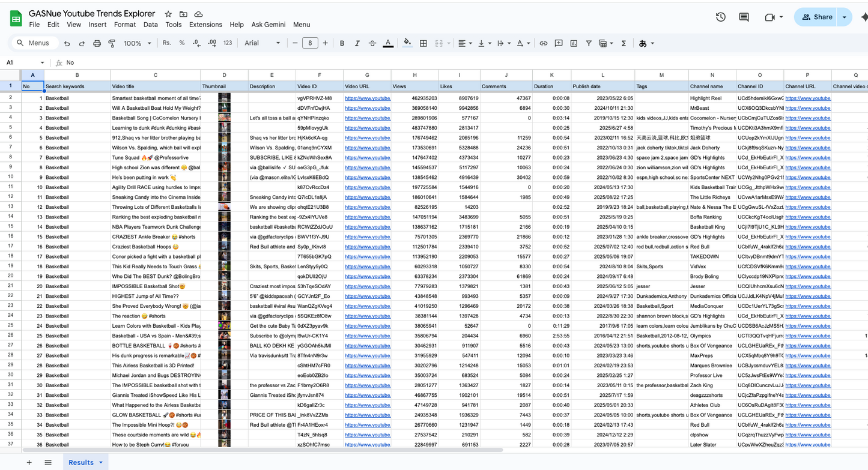The height and width of the screenshot is (470, 868).
Task: Open the Format menu
Action: [x=125, y=25]
